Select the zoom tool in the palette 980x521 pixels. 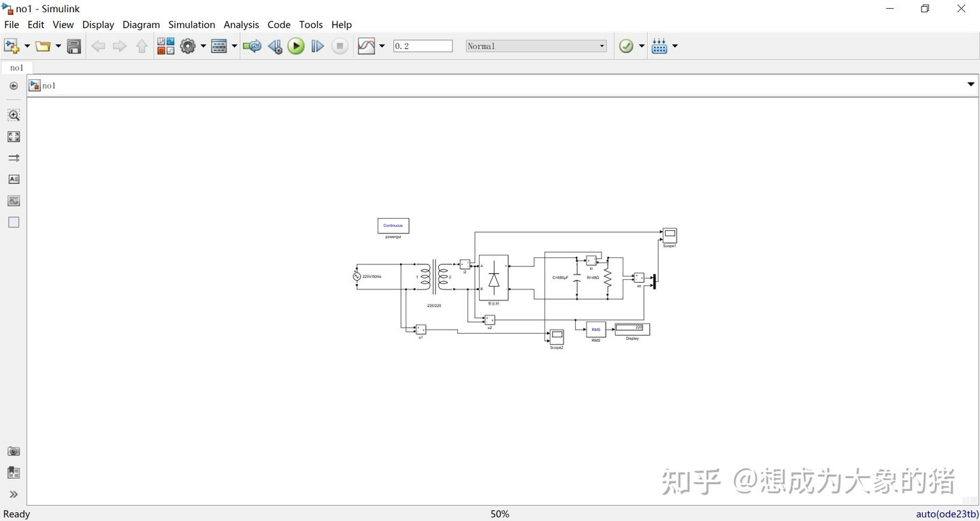click(x=14, y=114)
